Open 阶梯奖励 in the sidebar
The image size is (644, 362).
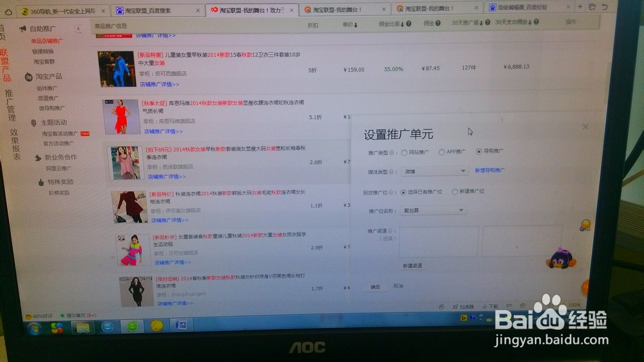[59, 193]
